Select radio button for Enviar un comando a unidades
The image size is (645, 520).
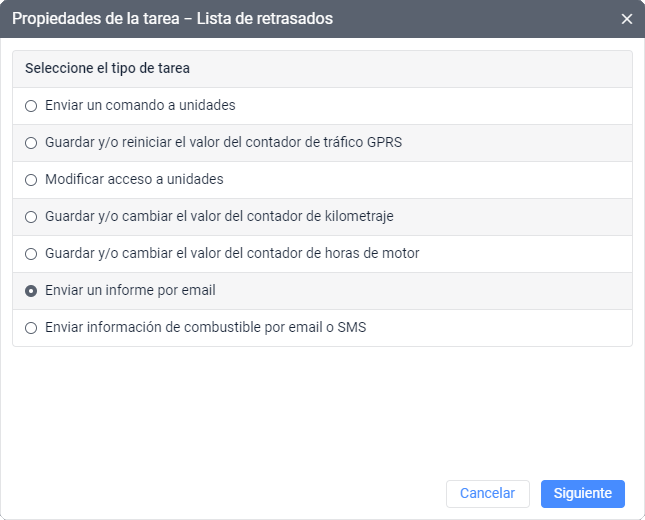tap(31, 105)
